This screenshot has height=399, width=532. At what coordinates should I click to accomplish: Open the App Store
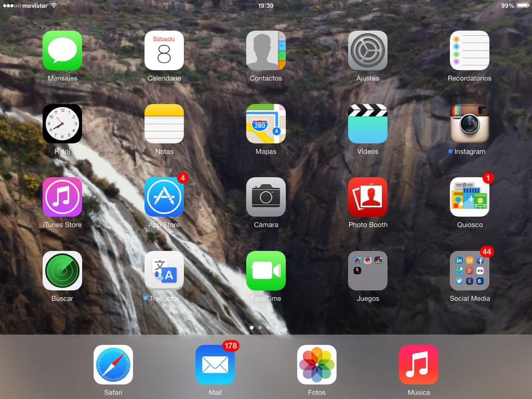(164, 197)
